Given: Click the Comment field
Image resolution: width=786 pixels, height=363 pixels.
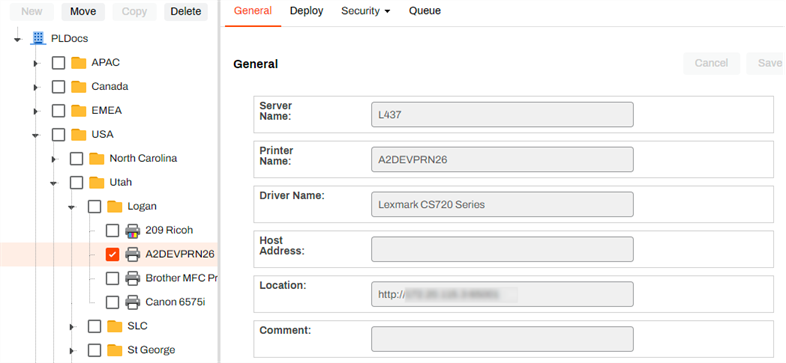Looking at the screenshot, I should (502, 339).
